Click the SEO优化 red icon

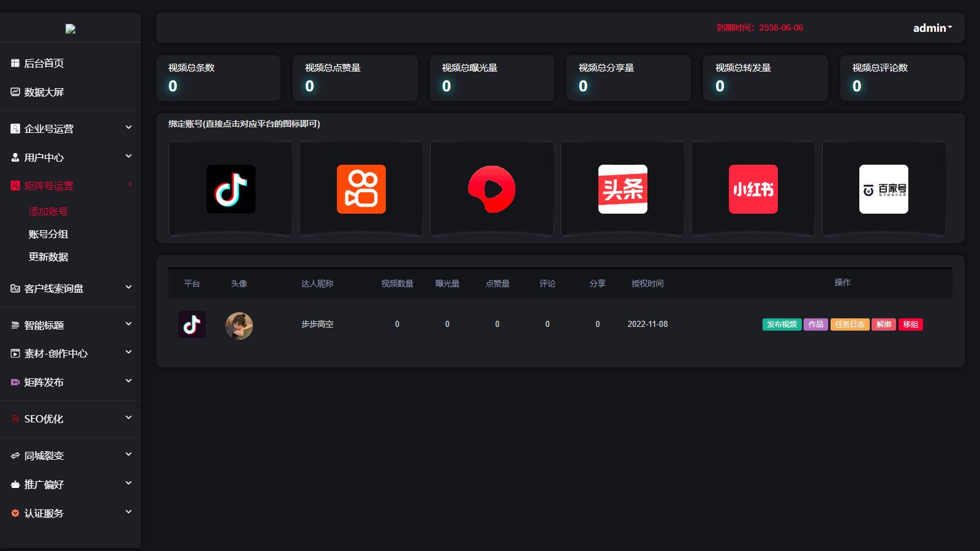tap(15, 419)
